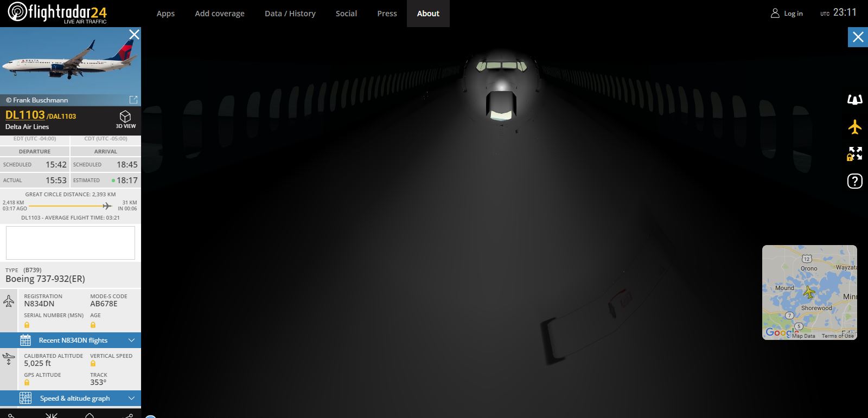
Task: Click the Delta Air Lines airline name
Action: pos(27,127)
